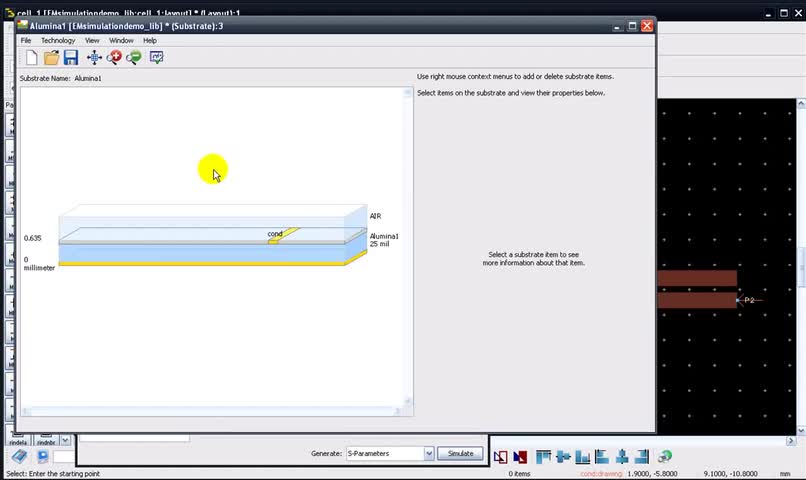Open the View menu
The width and height of the screenshot is (806, 480).
[92, 41]
